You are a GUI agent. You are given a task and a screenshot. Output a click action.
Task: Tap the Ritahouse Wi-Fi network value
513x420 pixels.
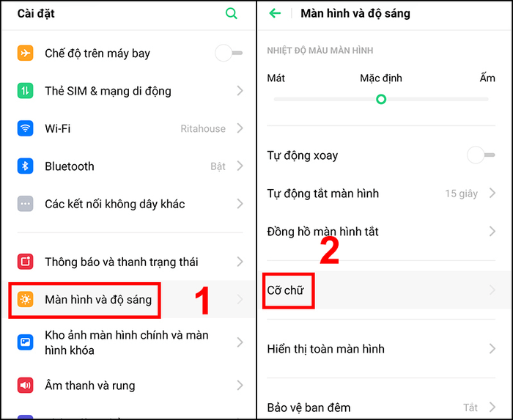pyautogui.click(x=203, y=128)
